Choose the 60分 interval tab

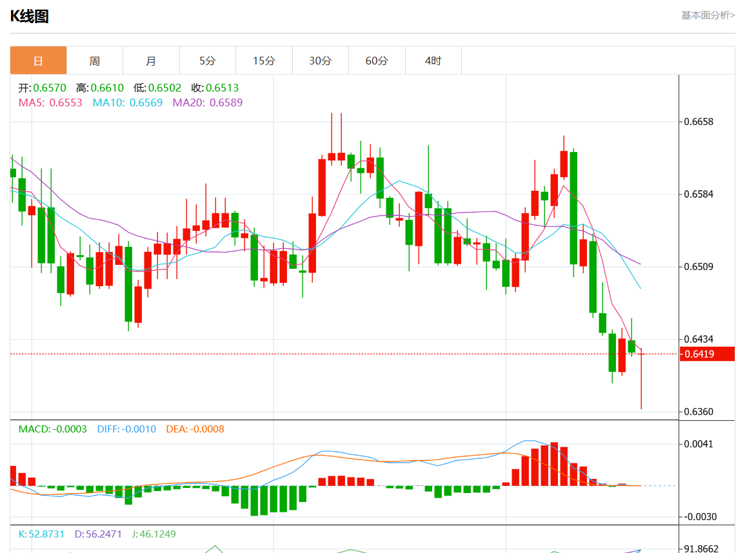tap(377, 61)
